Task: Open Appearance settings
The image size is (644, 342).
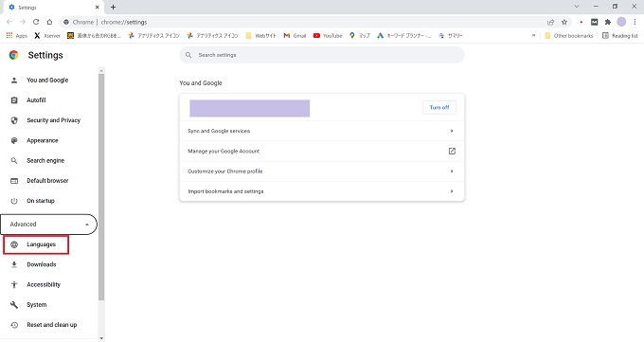Action: 43,140
